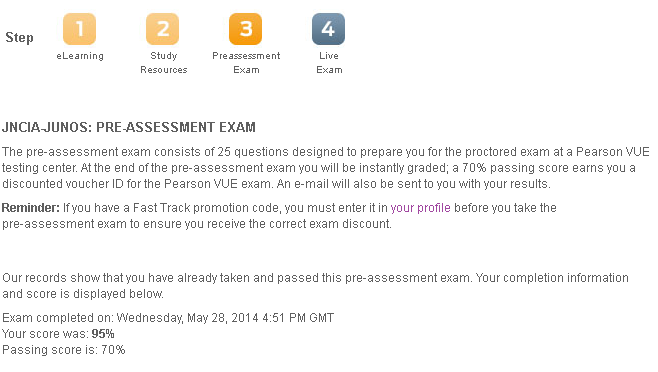This screenshot has width=658, height=372.
Task: Click the Study Resources label text
Action: click(164, 63)
